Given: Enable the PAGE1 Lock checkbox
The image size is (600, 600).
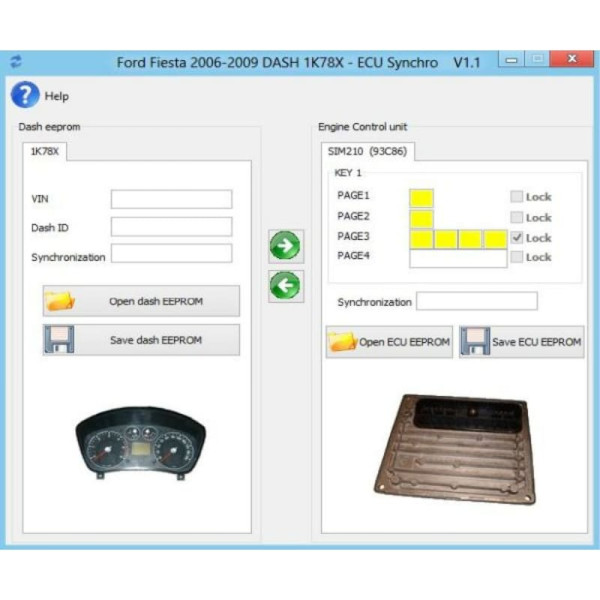Looking at the screenshot, I should coord(516,197).
